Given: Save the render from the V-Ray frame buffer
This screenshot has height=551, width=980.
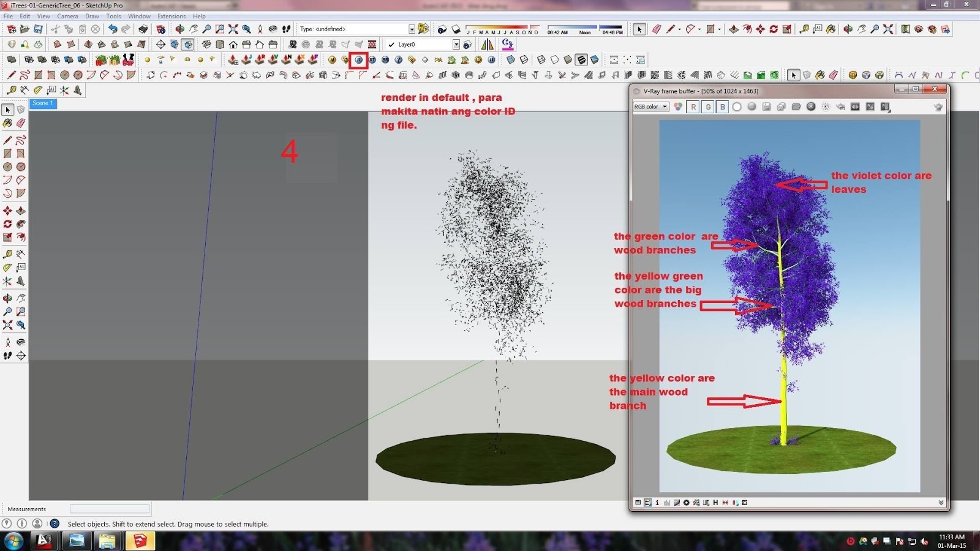Looking at the screenshot, I should coord(766,107).
